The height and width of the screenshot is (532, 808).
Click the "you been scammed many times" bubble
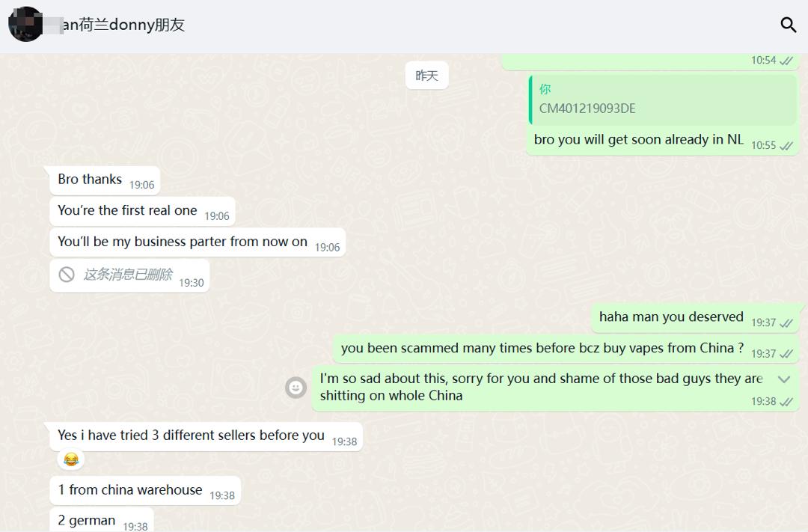click(566, 349)
